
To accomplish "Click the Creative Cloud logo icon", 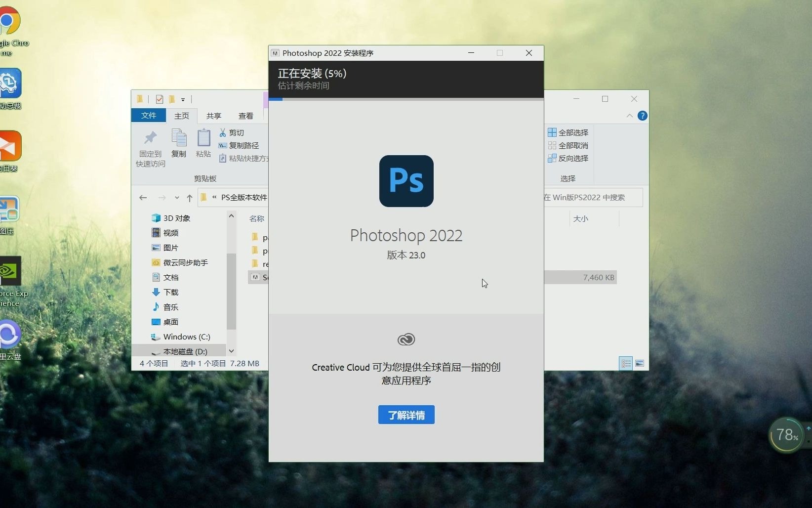I will 406,339.
